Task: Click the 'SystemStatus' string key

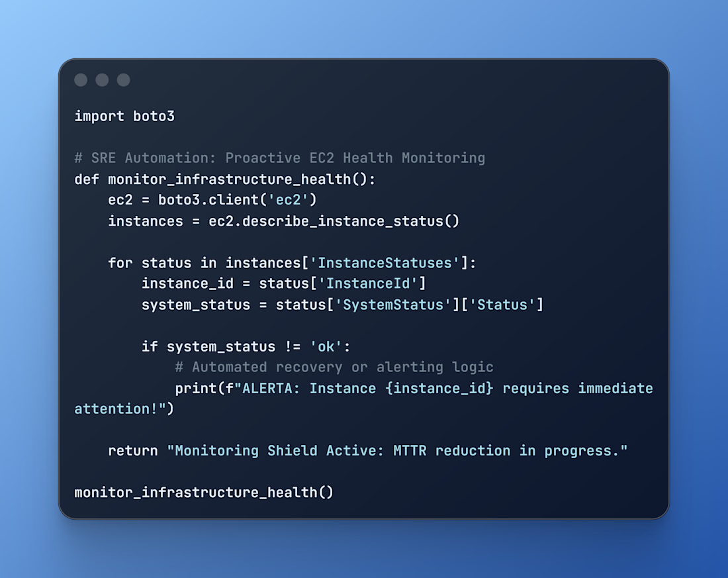Action: [x=388, y=305]
